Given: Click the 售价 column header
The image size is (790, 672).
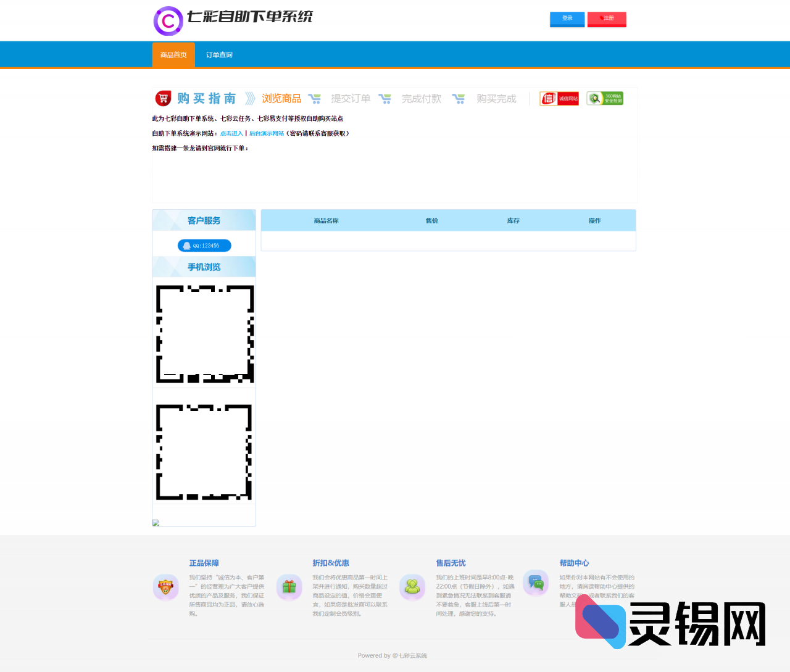Looking at the screenshot, I should [x=432, y=221].
